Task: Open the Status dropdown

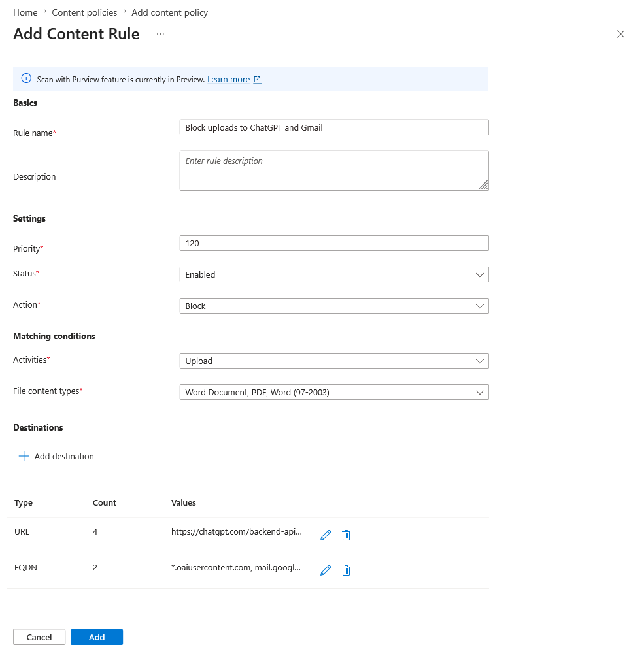Action: coord(333,274)
